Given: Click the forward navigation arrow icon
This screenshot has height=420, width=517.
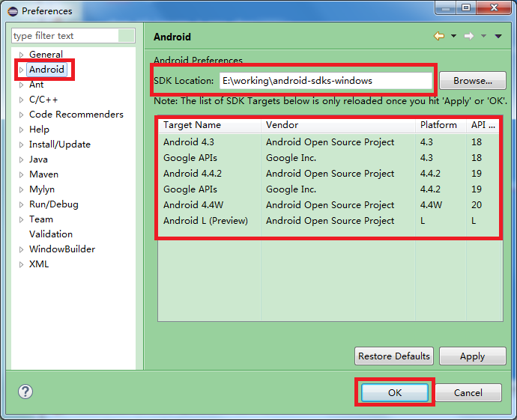Looking at the screenshot, I should click(469, 36).
